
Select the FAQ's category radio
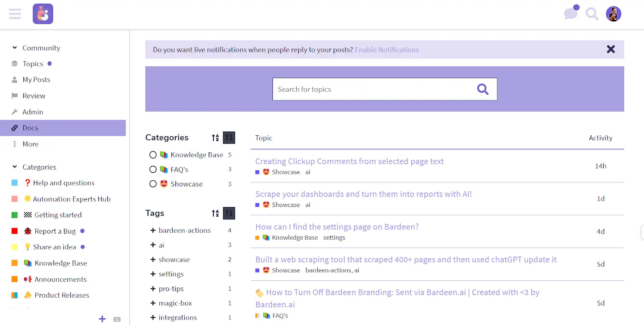pyautogui.click(x=153, y=170)
